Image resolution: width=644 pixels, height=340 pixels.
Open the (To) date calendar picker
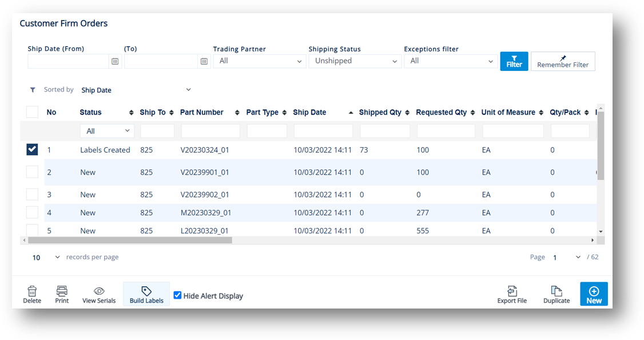pos(204,61)
